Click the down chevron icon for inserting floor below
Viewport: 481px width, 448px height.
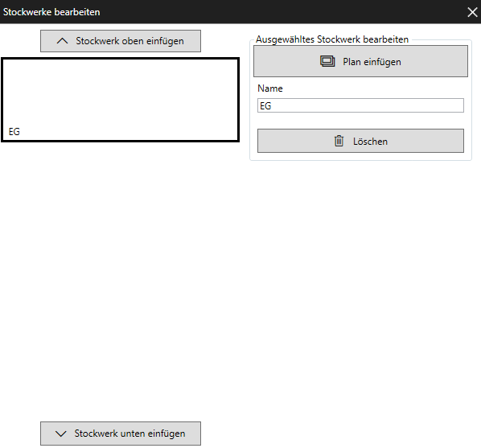tap(61, 434)
